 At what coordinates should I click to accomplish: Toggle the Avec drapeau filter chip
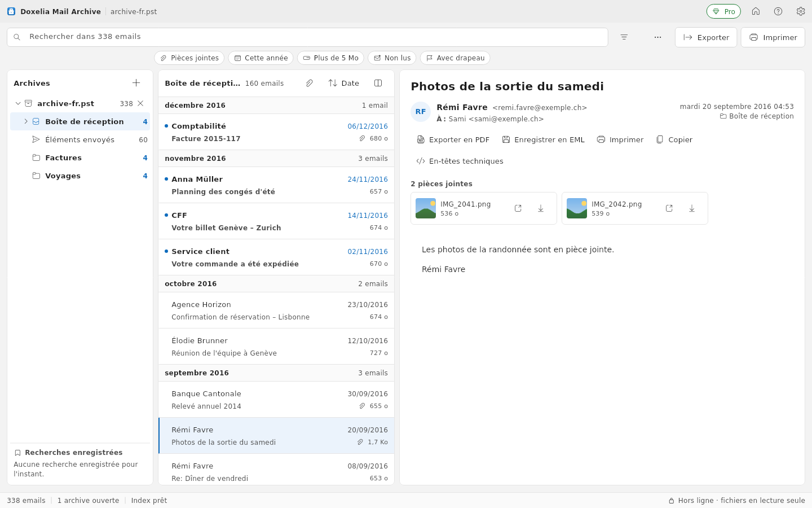(455, 58)
